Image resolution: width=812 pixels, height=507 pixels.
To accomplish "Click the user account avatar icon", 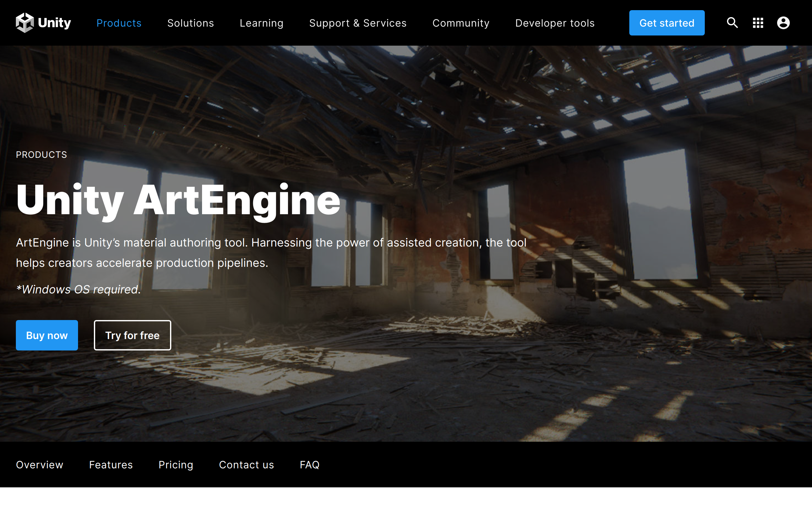I will 783,23.
